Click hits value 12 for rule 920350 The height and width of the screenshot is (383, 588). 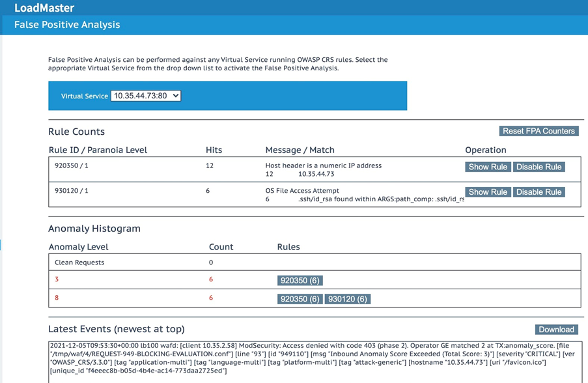click(x=210, y=165)
